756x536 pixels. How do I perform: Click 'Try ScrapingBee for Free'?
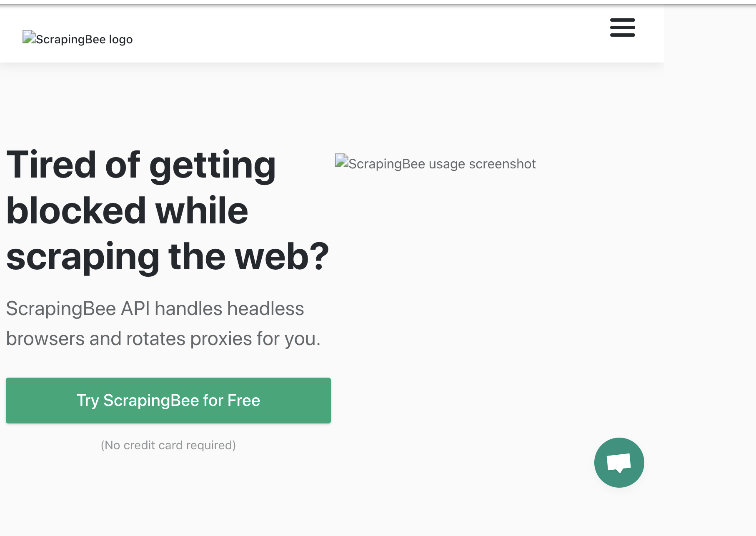(x=168, y=400)
